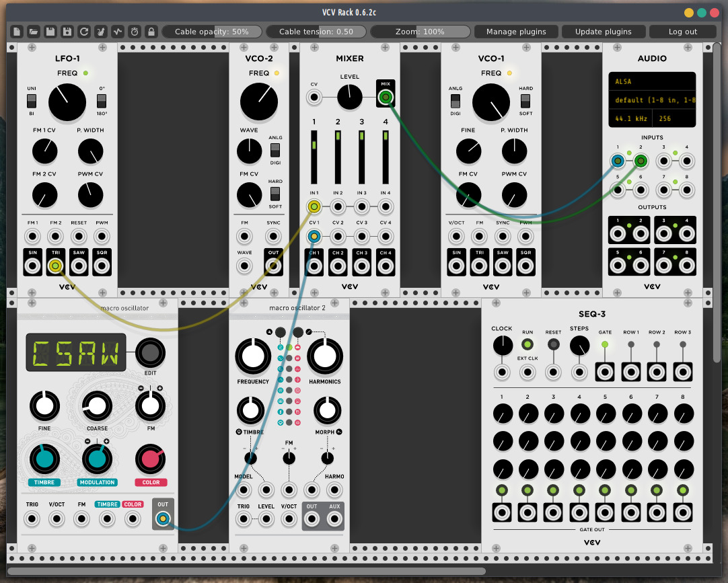Click the Revert patch circular arrow icon
Screen dimensions: 728x583
tap(83, 32)
